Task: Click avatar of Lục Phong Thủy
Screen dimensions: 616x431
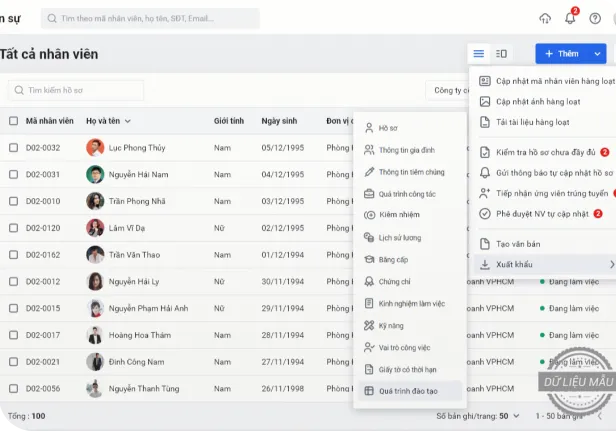Action: point(95,148)
